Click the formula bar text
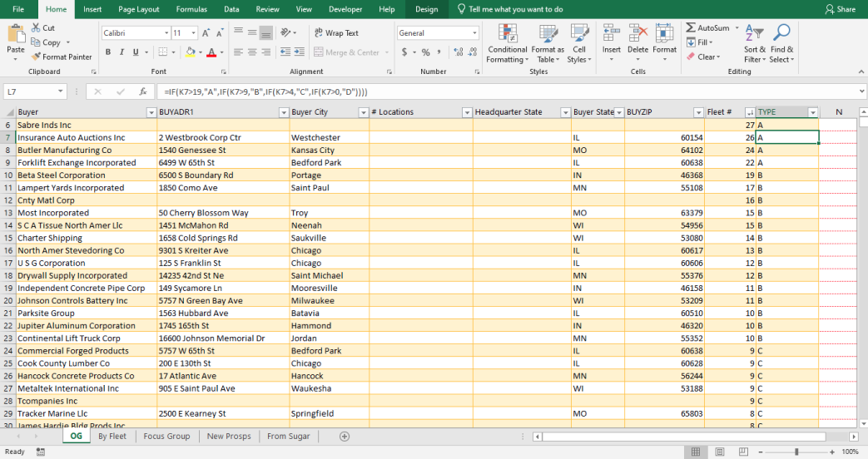The width and height of the screenshot is (868, 459). [265, 91]
